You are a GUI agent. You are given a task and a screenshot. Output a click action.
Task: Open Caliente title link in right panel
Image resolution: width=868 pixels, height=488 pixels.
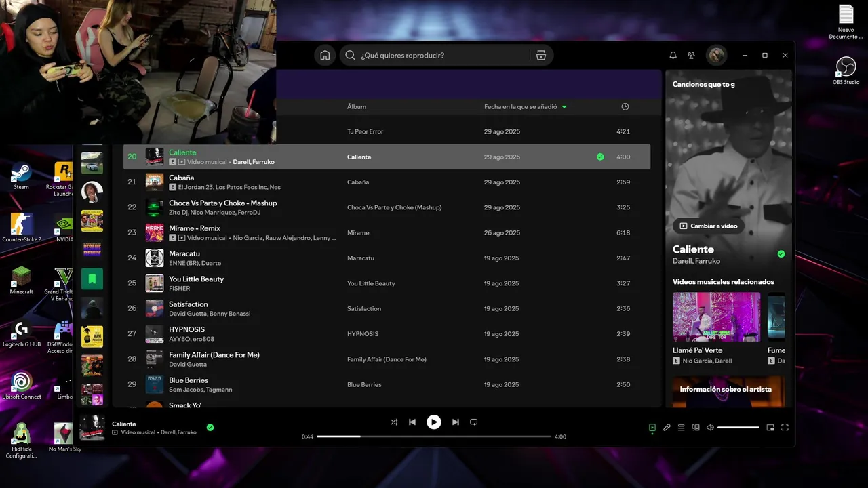click(693, 249)
